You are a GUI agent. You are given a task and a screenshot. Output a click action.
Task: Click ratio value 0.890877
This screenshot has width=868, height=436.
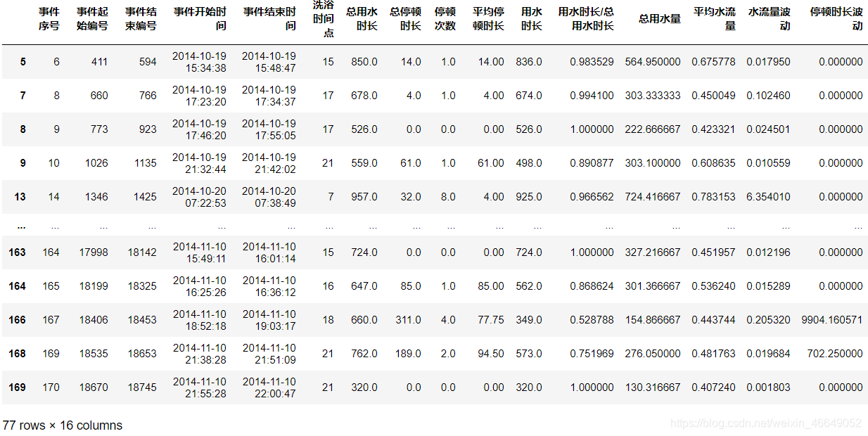(592, 163)
